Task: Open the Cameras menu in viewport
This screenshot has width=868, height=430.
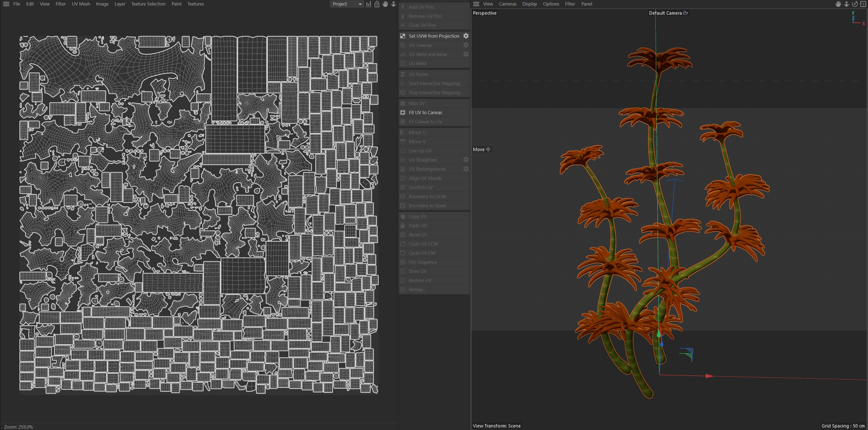Action: (x=508, y=4)
